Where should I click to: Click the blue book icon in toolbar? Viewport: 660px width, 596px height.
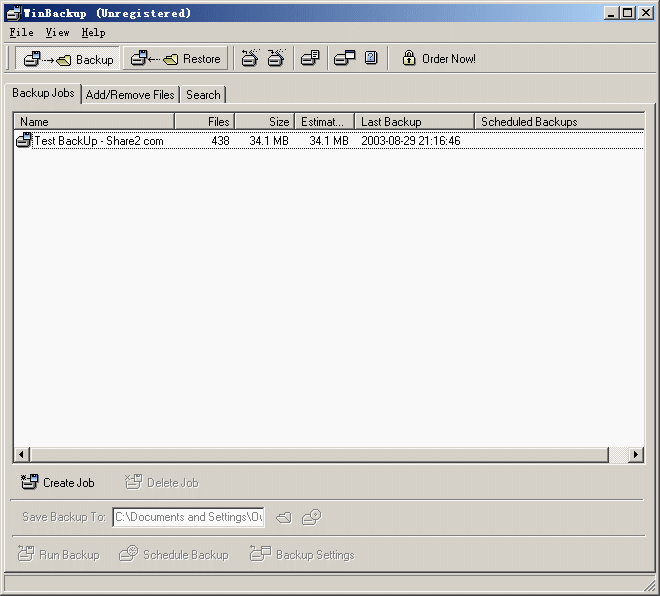pyautogui.click(x=371, y=59)
